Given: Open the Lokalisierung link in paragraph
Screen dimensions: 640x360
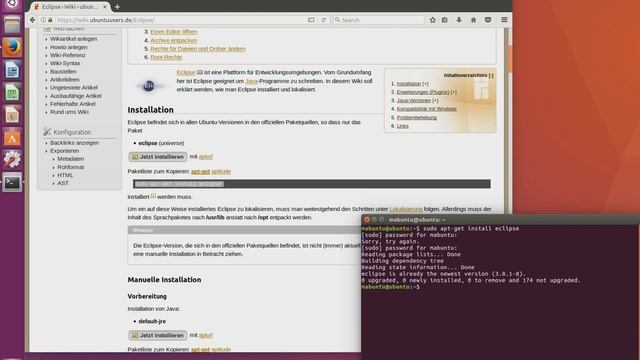Looking at the screenshot, I should pyautogui.click(x=406, y=209).
